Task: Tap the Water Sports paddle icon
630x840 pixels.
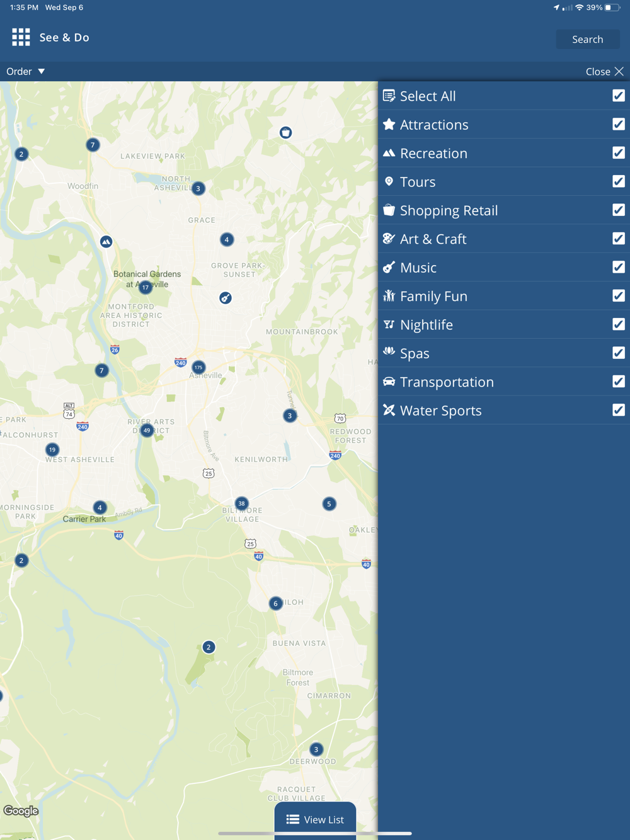Action: coord(389,410)
